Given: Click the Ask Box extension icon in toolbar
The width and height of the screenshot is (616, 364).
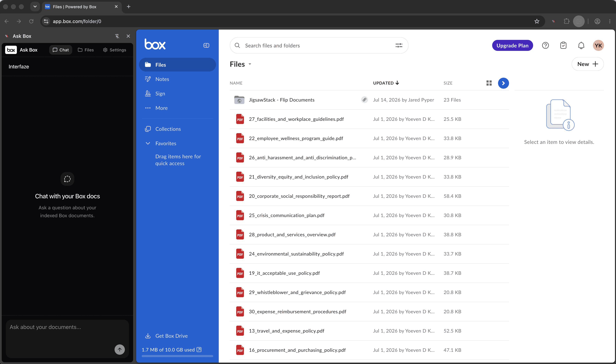Looking at the screenshot, I should coord(553,21).
